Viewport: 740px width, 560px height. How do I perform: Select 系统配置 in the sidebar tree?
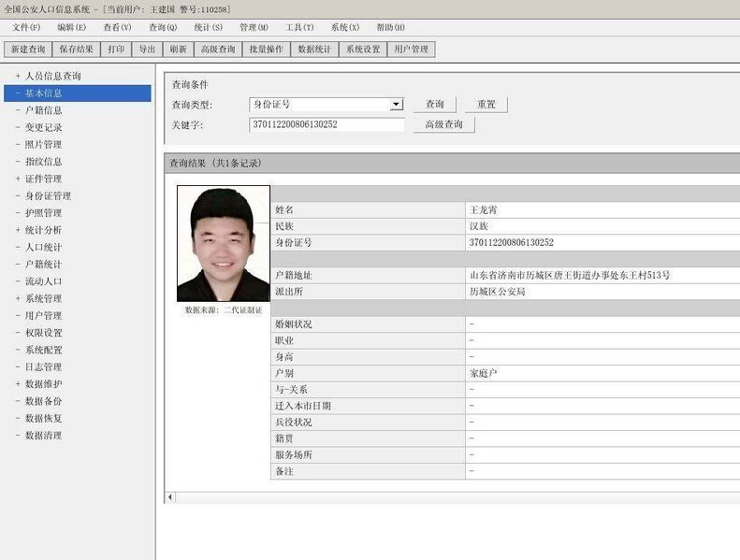pyautogui.click(x=43, y=350)
